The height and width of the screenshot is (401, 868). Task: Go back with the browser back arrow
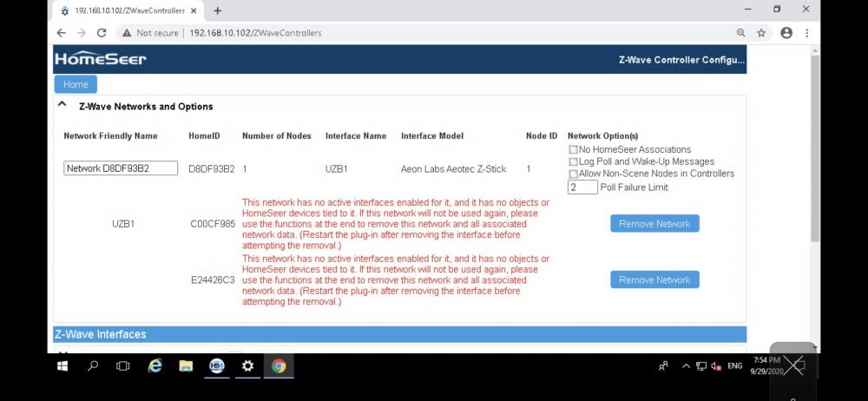(x=61, y=33)
